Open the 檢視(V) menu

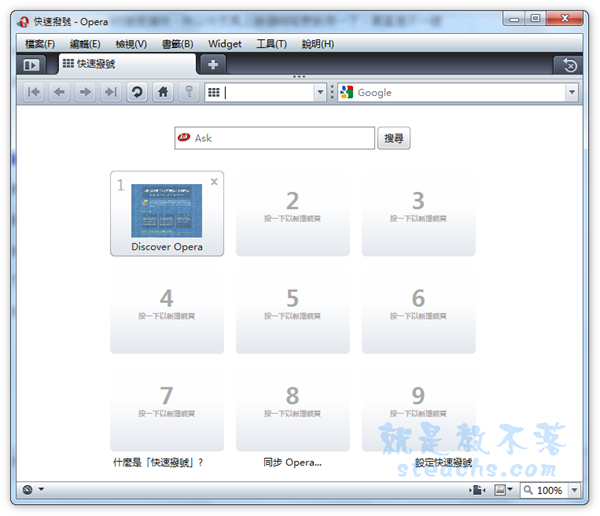pos(131,44)
